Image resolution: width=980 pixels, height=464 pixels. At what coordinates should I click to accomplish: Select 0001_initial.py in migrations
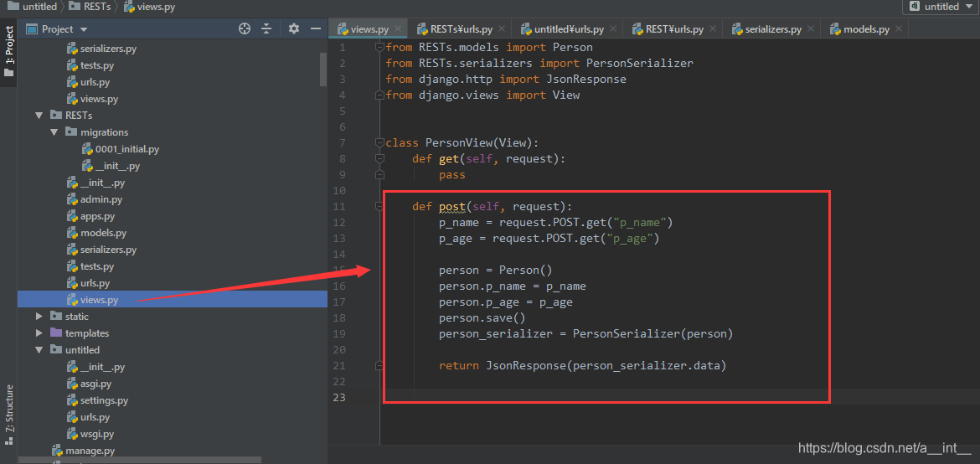click(x=120, y=149)
